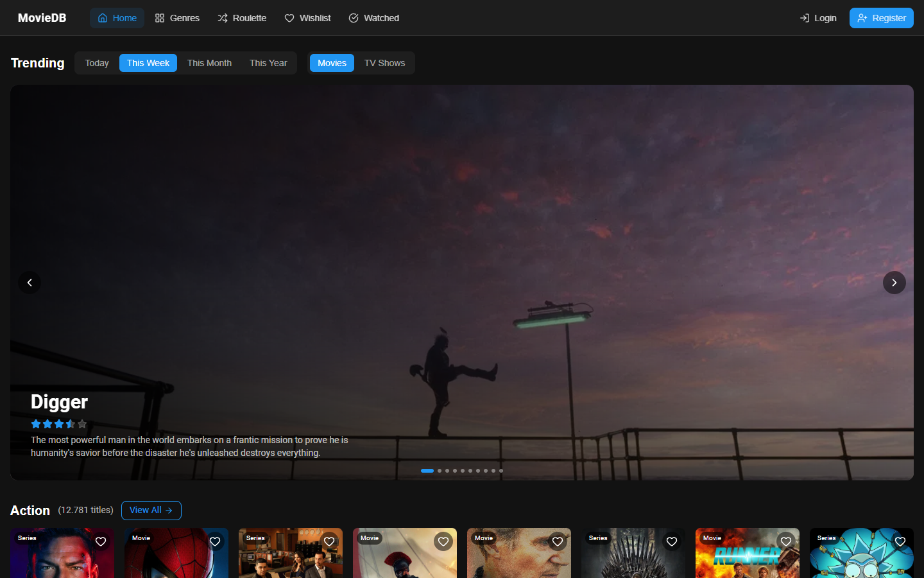Go to the Home page
This screenshot has width=924, height=578.
pos(117,18)
